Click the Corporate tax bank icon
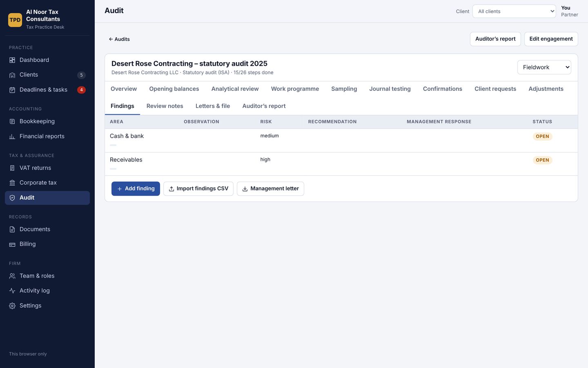The height and width of the screenshot is (368, 588). pyautogui.click(x=12, y=183)
